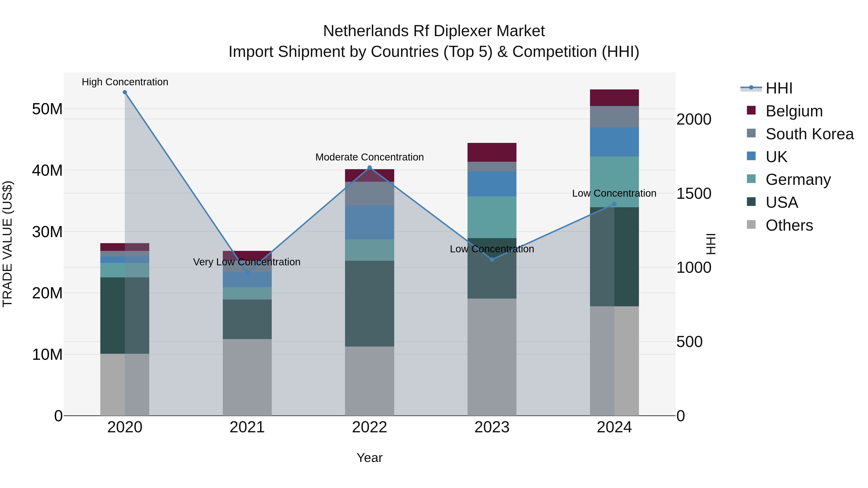Click the 2020 HHI data point
The width and height of the screenshot is (868, 488).
(125, 92)
